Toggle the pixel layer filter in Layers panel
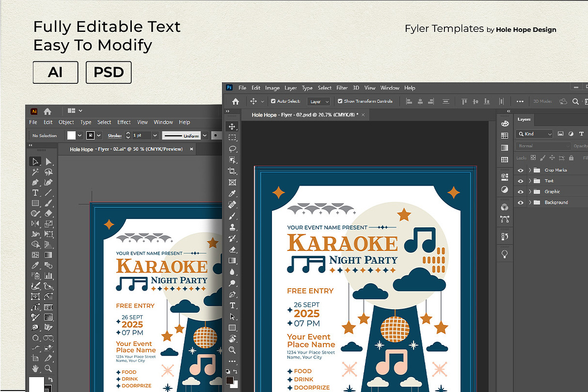The height and width of the screenshot is (392, 588). (x=560, y=134)
